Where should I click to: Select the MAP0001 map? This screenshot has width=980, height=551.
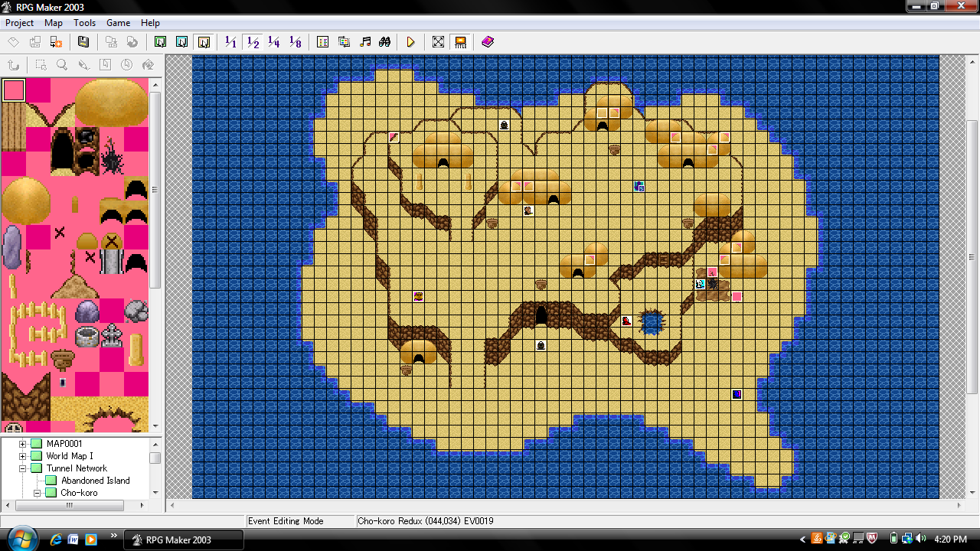coord(64,444)
